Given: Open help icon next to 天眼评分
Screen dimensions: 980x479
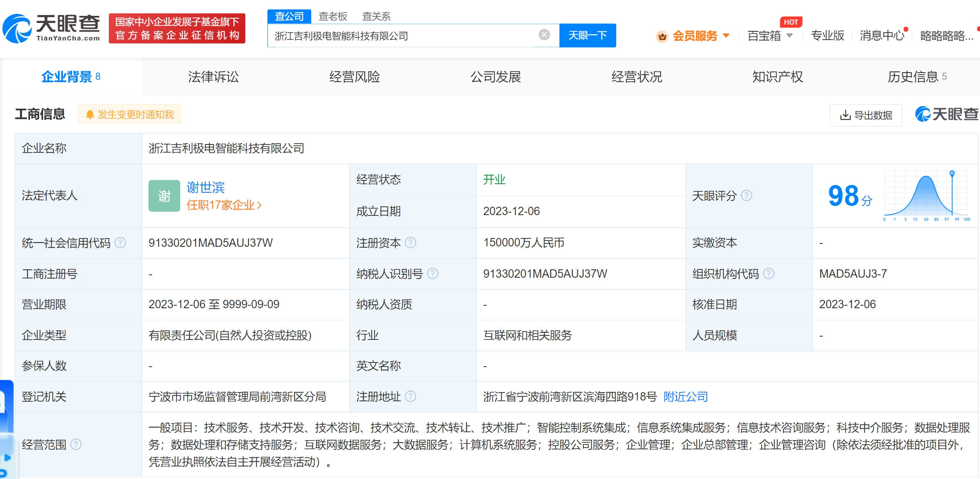Looking at the screenshot, I should pos(746,195).
